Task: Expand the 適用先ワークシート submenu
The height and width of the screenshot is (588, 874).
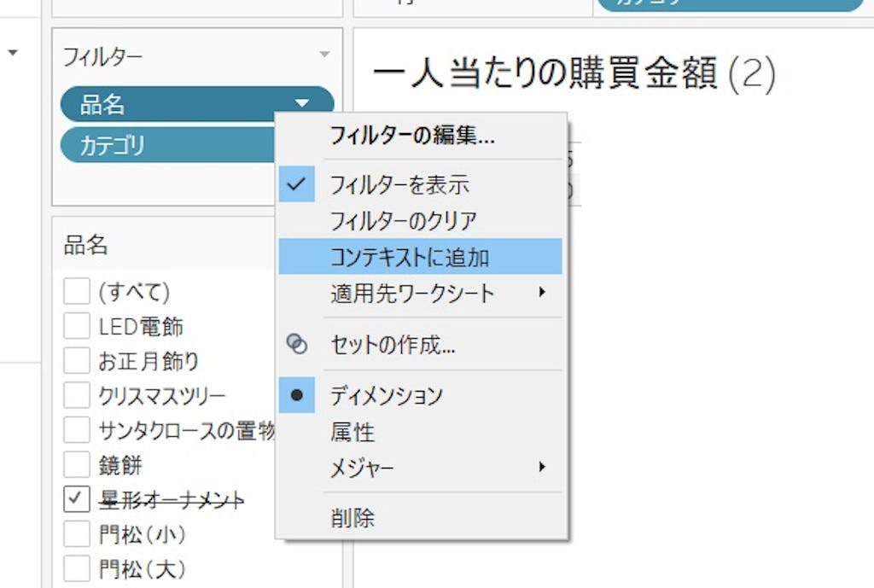Action: [541, 293]
